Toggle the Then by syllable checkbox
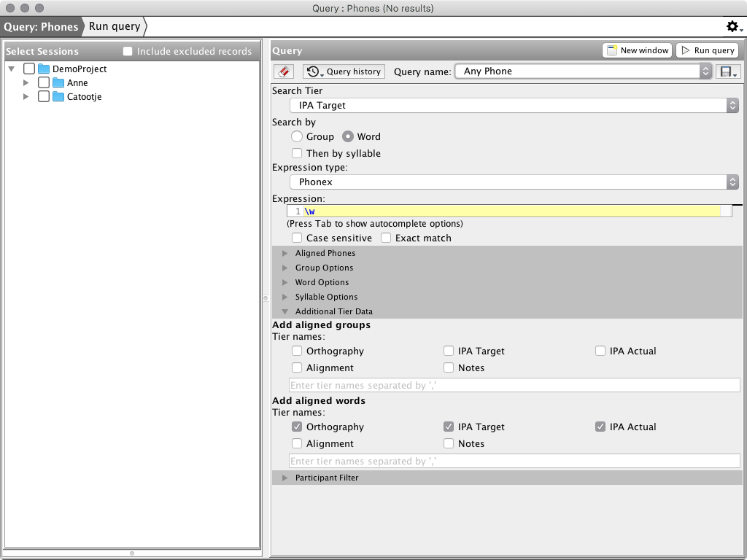Screen dimensions: 747x560 coord(297,153)
